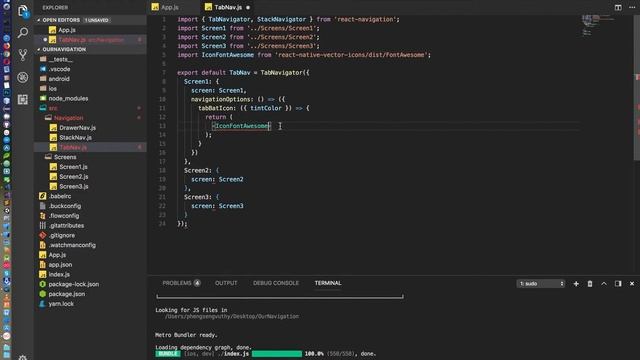Open the Debug Console tab

(276, 283)
